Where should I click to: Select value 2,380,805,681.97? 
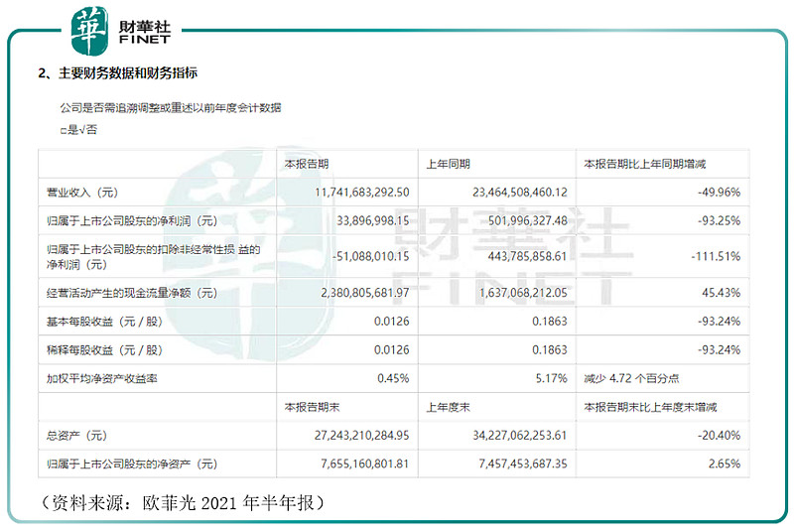(x=364, y=293)
